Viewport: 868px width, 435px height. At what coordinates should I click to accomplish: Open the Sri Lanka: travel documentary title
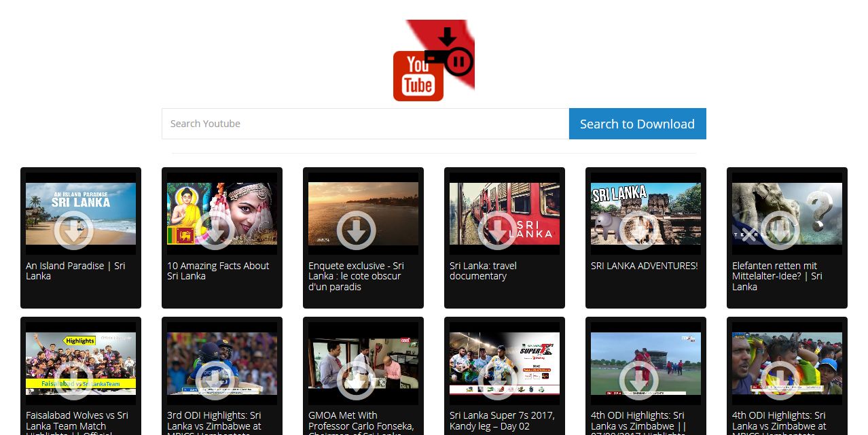483,271
